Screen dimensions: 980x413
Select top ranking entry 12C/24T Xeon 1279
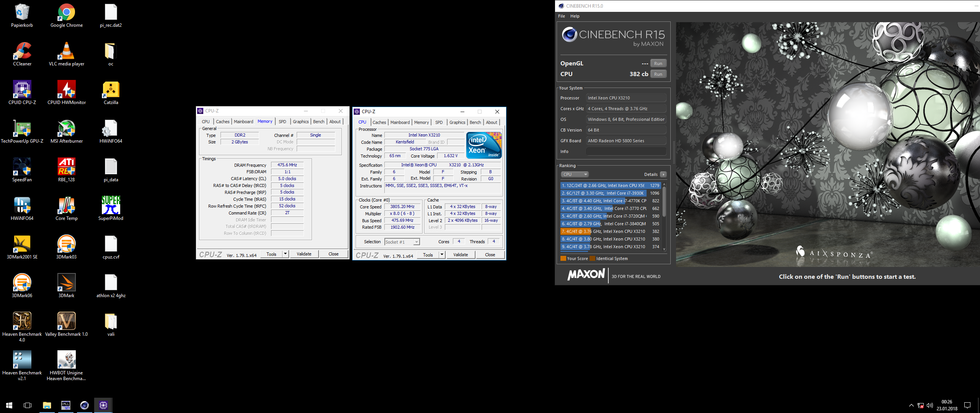click(611, 185)
